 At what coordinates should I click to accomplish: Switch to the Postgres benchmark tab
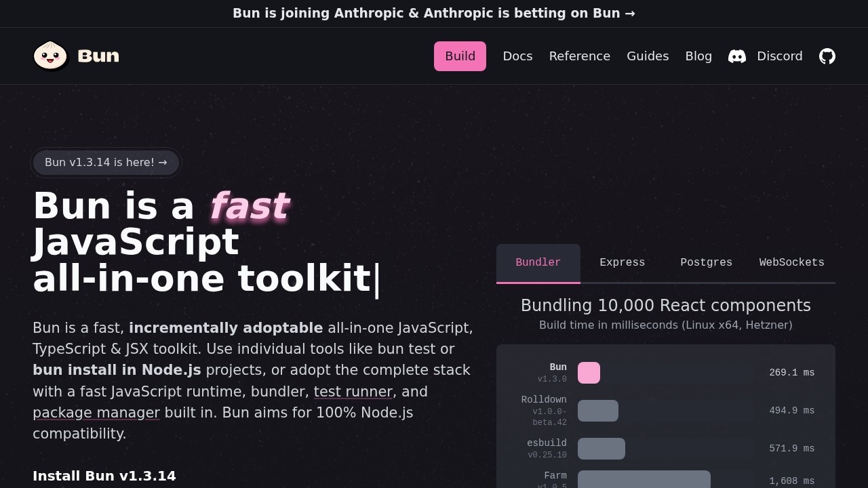coord(707,263)
